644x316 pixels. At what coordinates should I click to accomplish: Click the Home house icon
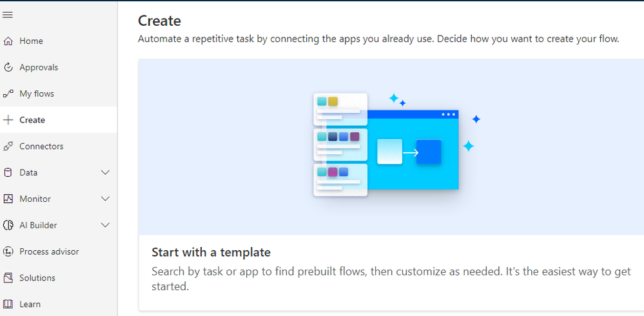[8, 41]
